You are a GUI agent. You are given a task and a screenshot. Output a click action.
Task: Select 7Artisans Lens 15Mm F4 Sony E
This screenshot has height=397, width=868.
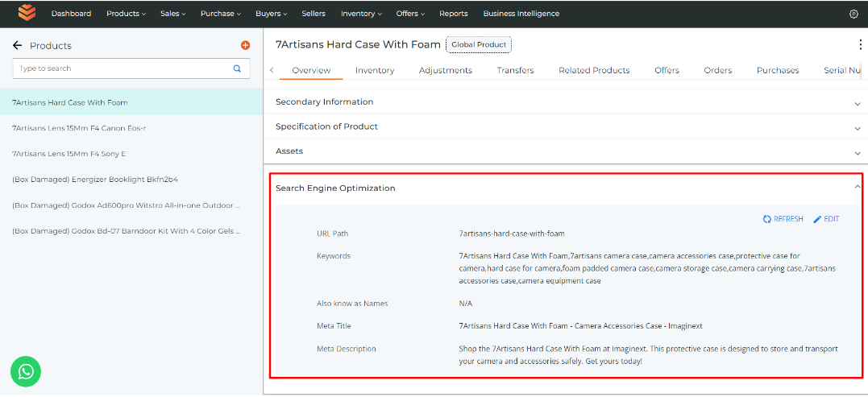131,154
